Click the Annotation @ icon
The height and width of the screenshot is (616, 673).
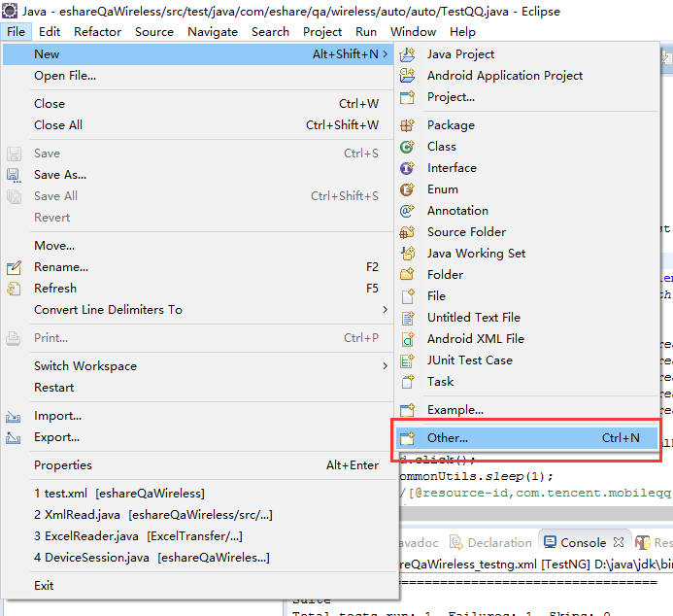pos(407,211)
